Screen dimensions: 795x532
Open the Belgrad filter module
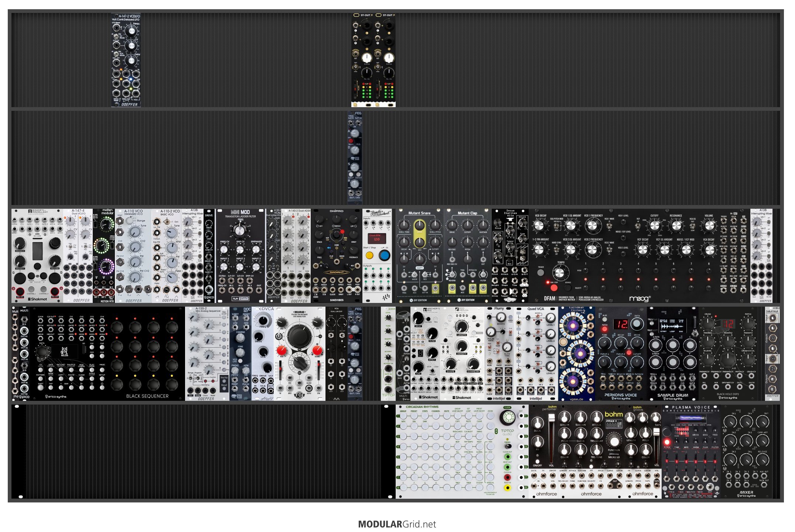point(300,354)
